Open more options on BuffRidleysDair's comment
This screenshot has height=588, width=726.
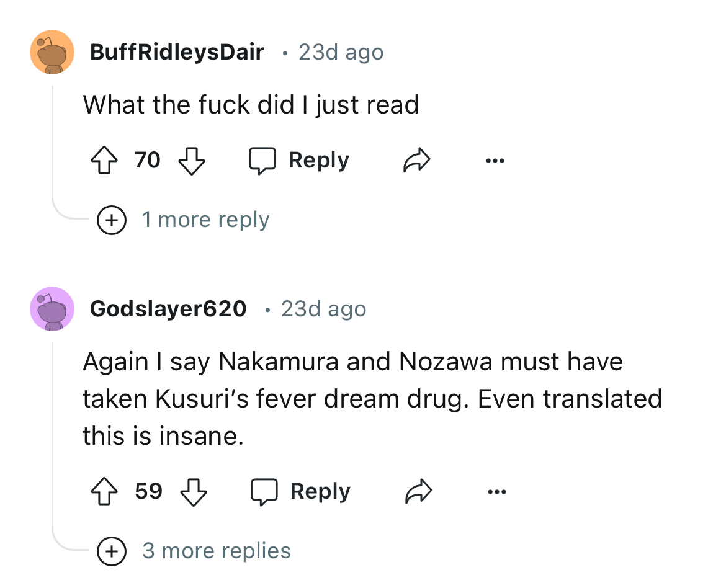click(495, 161)
